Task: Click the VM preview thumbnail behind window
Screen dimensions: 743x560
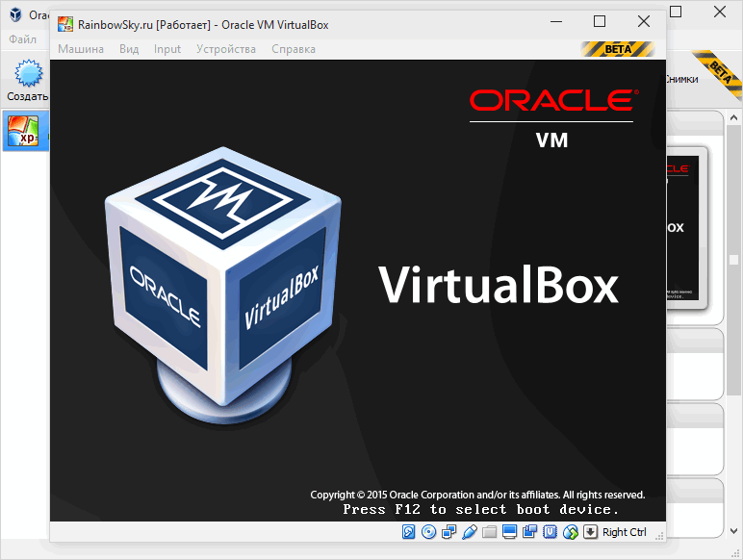Action: 686,228
